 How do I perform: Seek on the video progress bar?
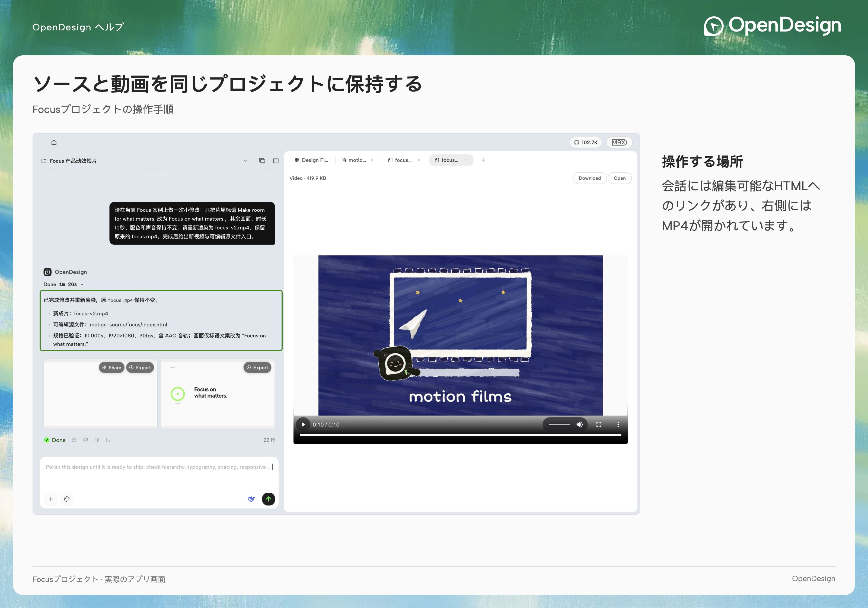pos(461,435)
